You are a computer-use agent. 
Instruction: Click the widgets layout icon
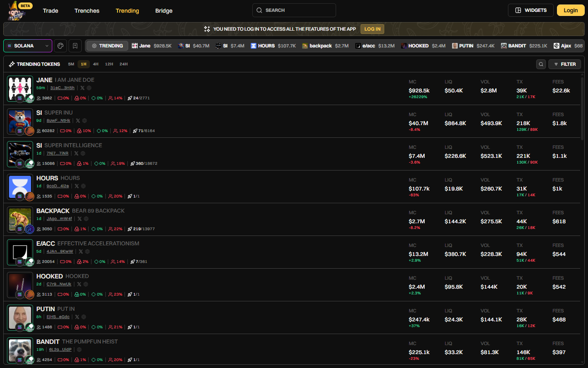[x=518, y=10]
